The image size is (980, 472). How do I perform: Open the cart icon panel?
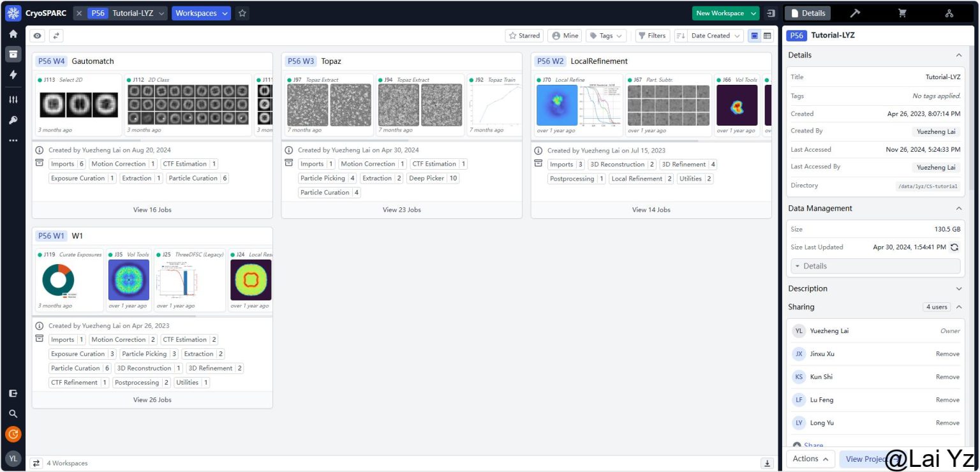click(x=902, y=13)
